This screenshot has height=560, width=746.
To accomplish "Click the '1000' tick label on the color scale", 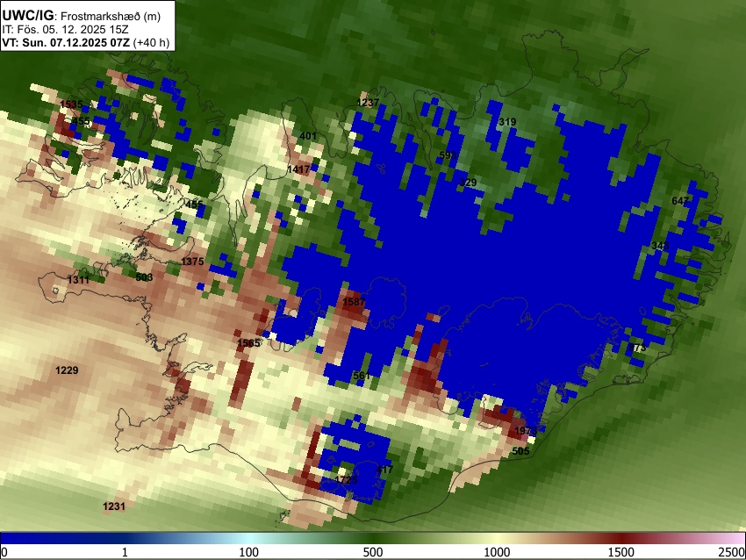I will [x=497, y=552].
